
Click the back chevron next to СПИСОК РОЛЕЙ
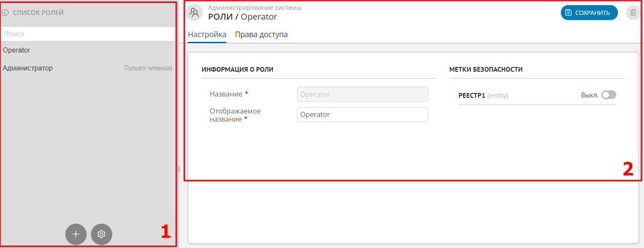pos(5,13)
